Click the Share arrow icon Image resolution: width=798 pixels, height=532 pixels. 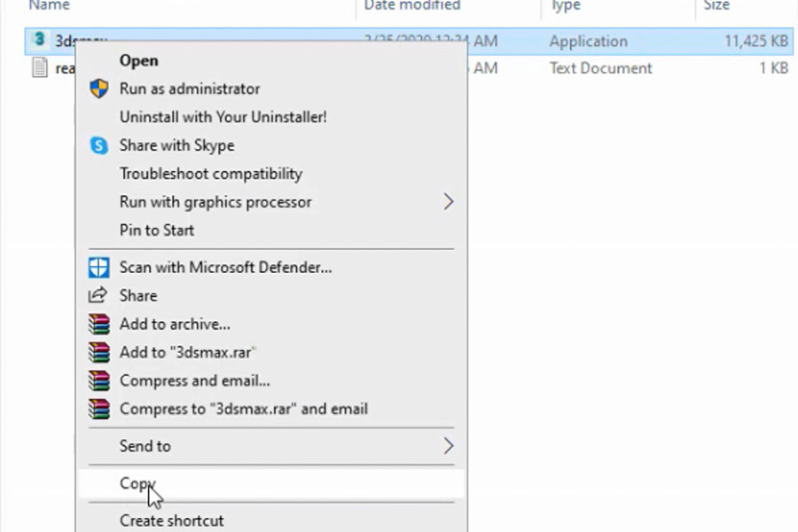coord(98,295)
